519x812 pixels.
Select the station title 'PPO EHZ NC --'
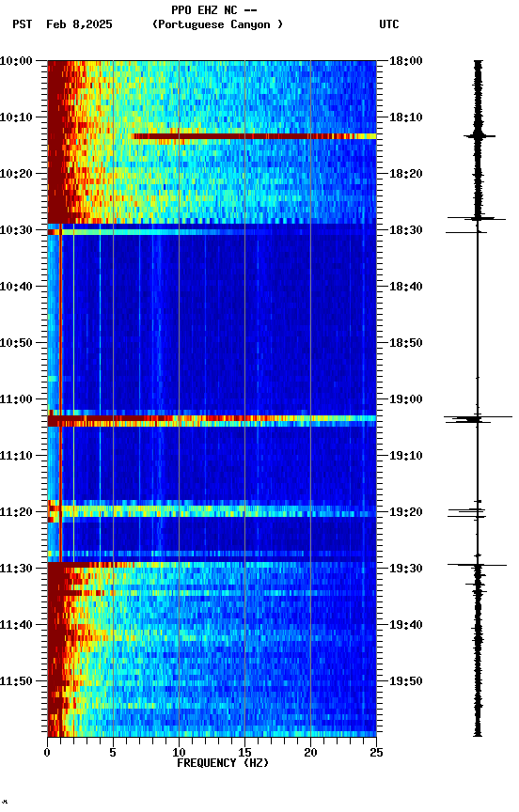pyautogui.click(x=214, y=10)
